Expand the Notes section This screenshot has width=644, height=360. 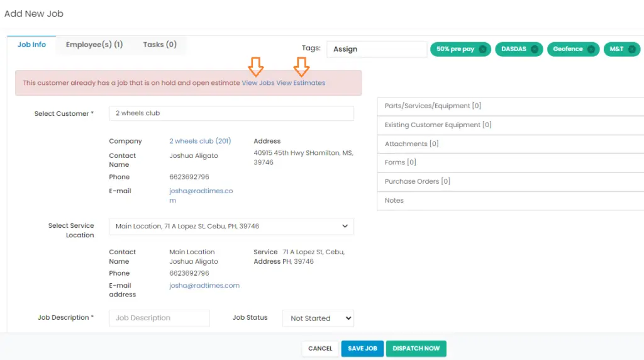pos(511,201)
